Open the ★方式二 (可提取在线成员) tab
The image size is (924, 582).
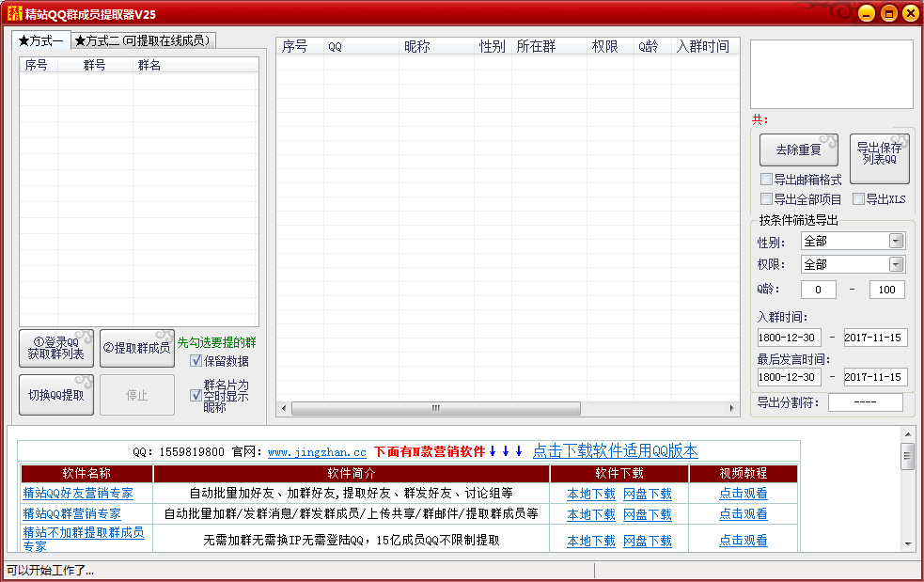[143, 40]
